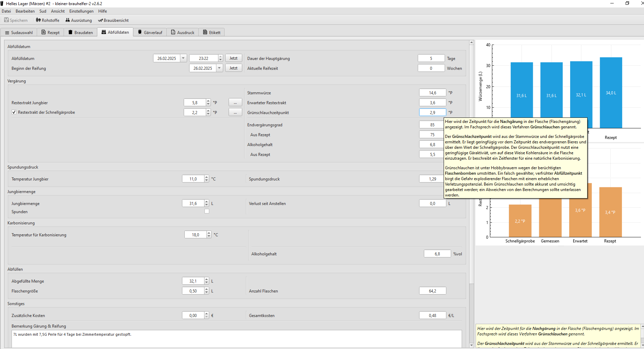Select the Ausdruck tab
This screenshot has width=644, height=349.
pyautogui.click(x=183, y=32)
